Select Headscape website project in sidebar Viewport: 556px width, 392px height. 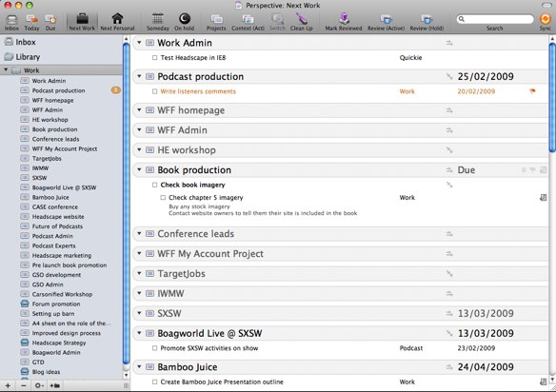tap(58, 217)
